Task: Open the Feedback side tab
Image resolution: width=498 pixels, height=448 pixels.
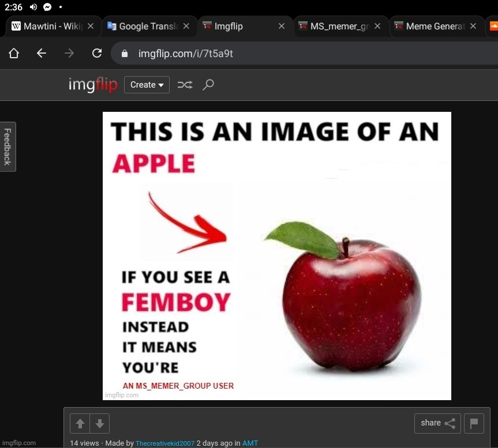Action: coord(8,147)
